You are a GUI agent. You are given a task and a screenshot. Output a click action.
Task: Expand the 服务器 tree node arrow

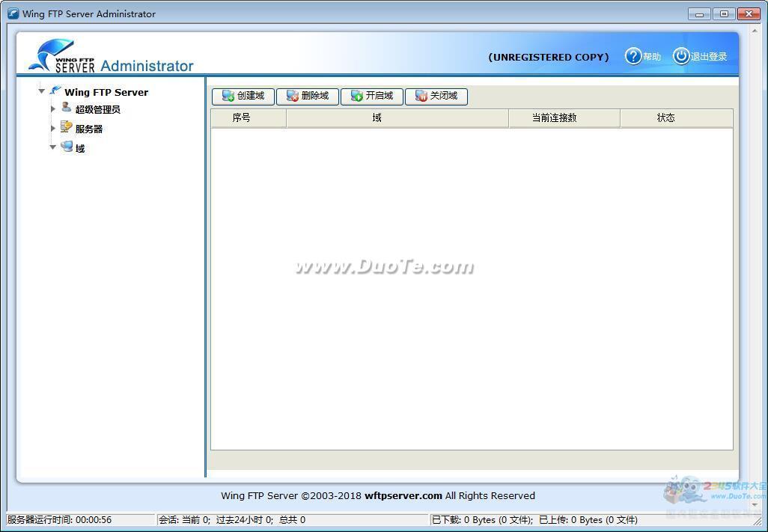coord(53,128)
